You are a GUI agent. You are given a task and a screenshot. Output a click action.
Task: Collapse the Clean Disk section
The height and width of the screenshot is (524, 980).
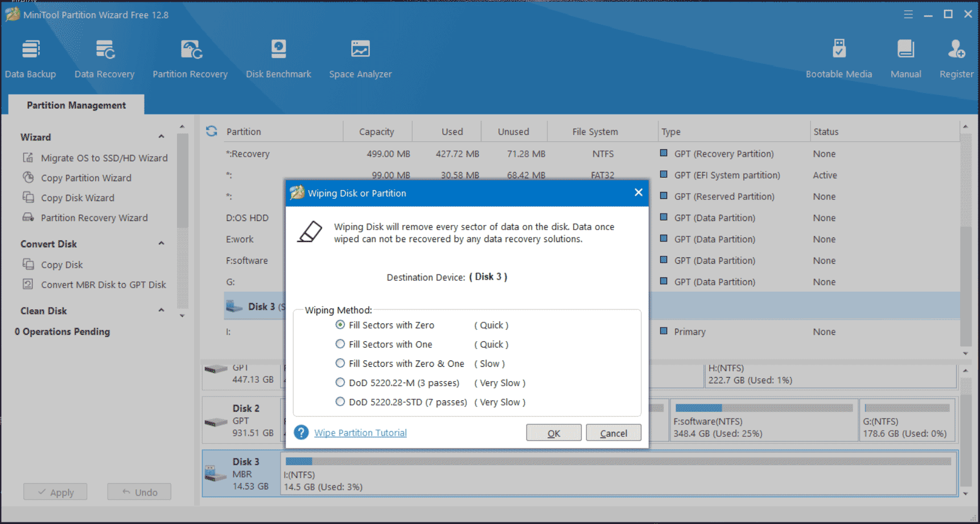(161, 310)
